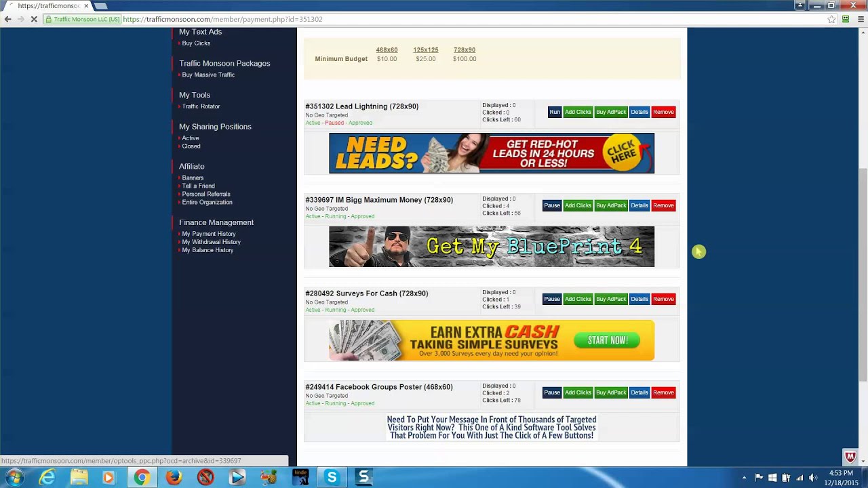The width and height of the screenshot is (868, 488).
Task: Remove the IM Bigg Maximum Money campaign
Action: (x=663, y=205)
